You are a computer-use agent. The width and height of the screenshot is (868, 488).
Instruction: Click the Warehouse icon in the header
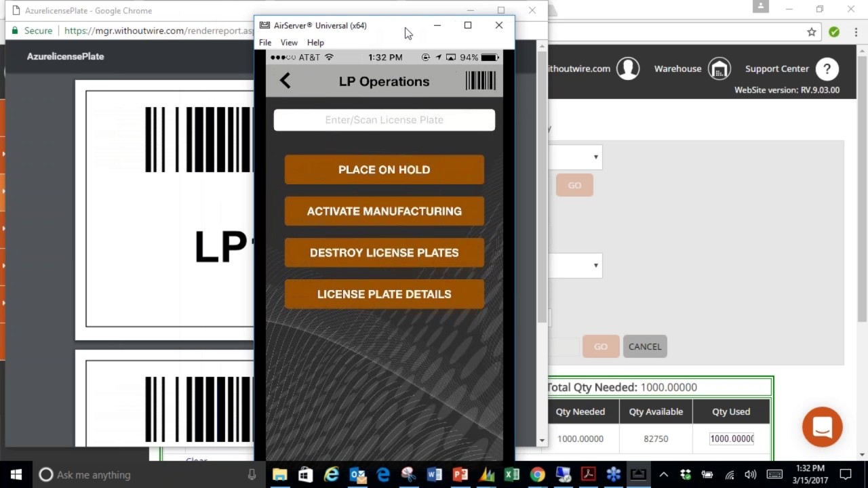tap(719, 68)
